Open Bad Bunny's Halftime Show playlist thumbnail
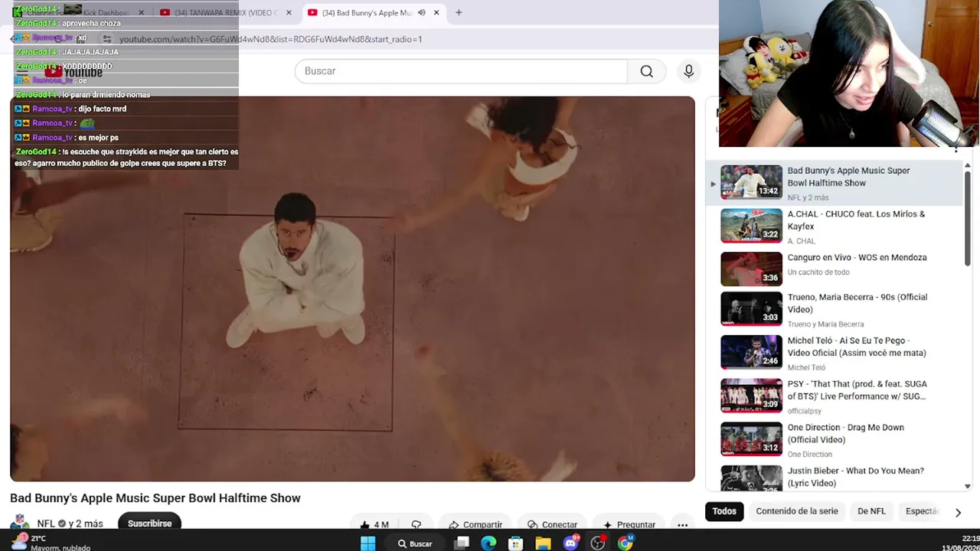 click(x=751, y=182)
